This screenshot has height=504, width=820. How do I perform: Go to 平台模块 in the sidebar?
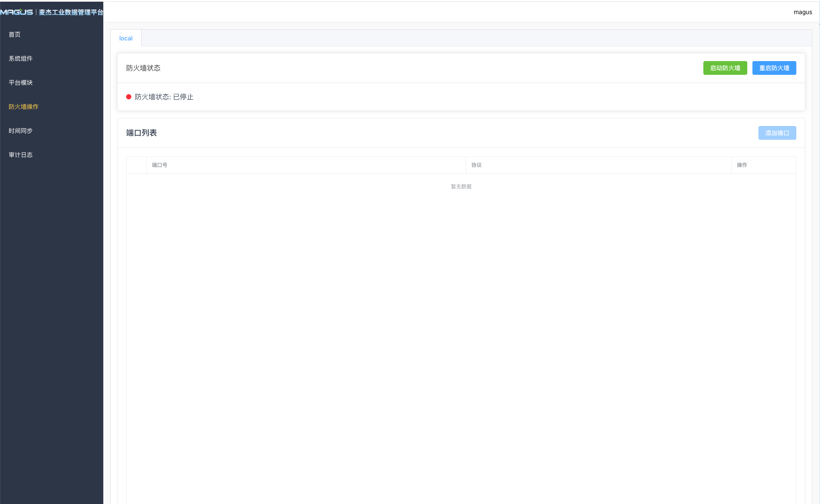pyautogui.click(x=21, y=83)
